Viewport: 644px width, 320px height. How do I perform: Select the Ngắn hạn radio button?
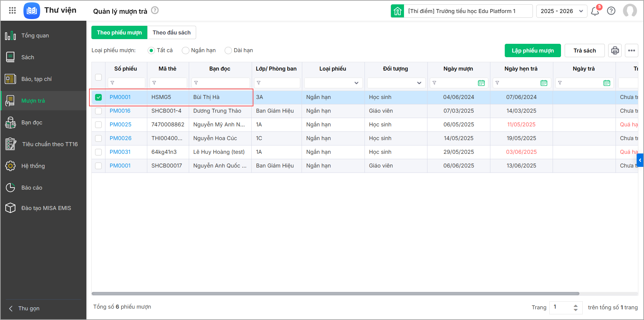(x=185, y=50)
